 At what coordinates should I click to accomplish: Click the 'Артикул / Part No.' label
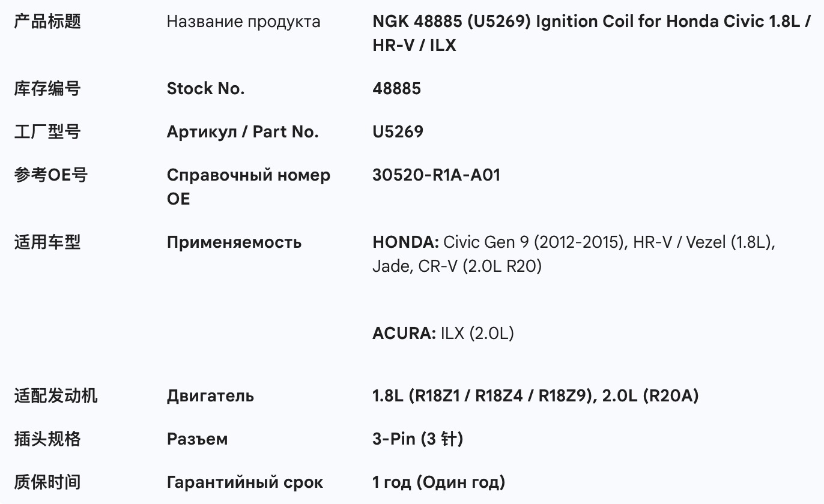point(243,132)
